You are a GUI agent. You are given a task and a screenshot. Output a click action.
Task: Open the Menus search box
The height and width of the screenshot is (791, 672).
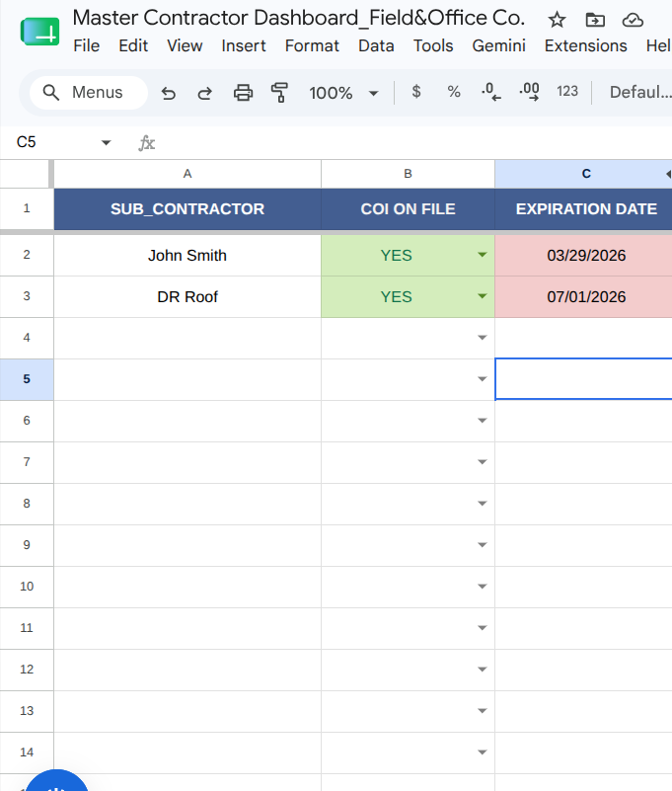[x=89, y=92]
